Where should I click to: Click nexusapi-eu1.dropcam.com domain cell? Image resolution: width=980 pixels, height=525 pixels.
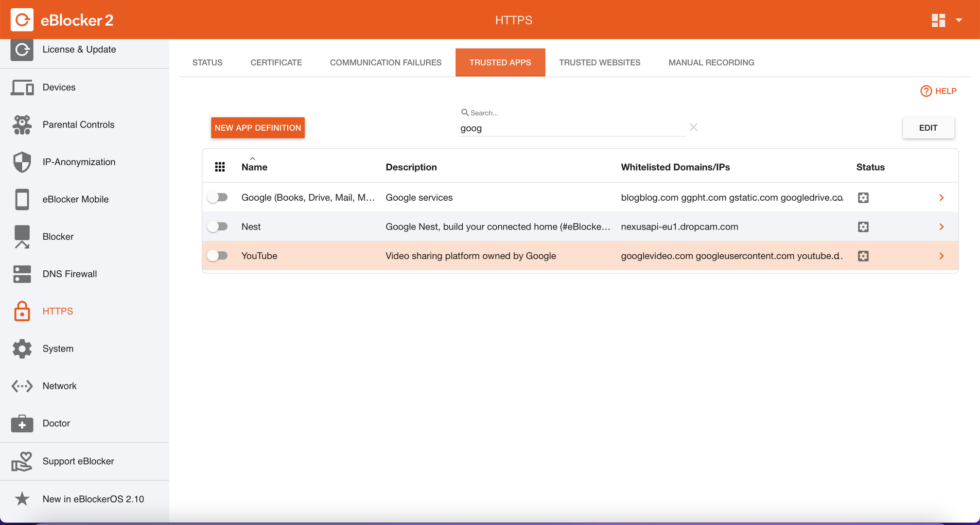(679, 227)
